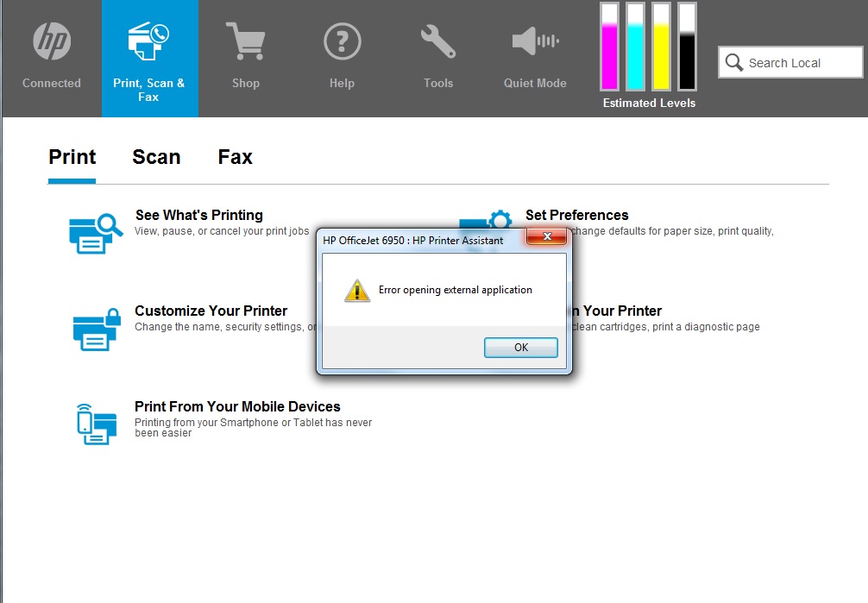Open Customize Your Printer link
This screenshot has width=868, height=603.
(x=211, y=311)
